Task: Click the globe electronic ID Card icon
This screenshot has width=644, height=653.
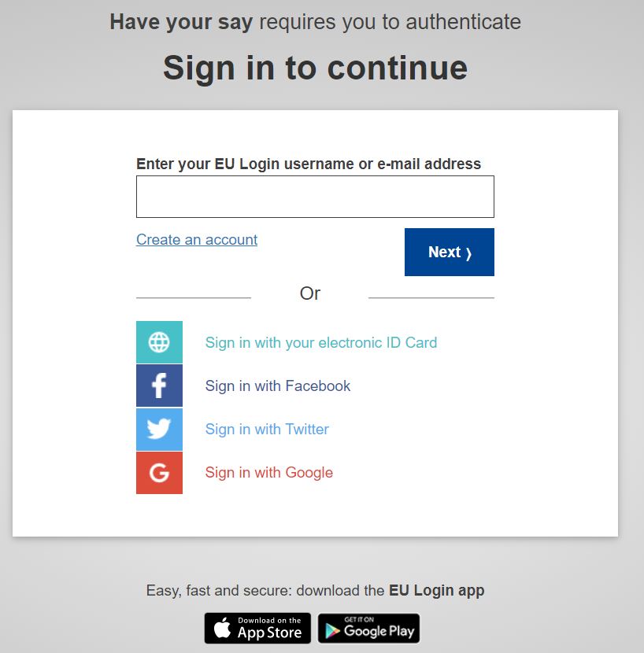Action: pos(159,342)
